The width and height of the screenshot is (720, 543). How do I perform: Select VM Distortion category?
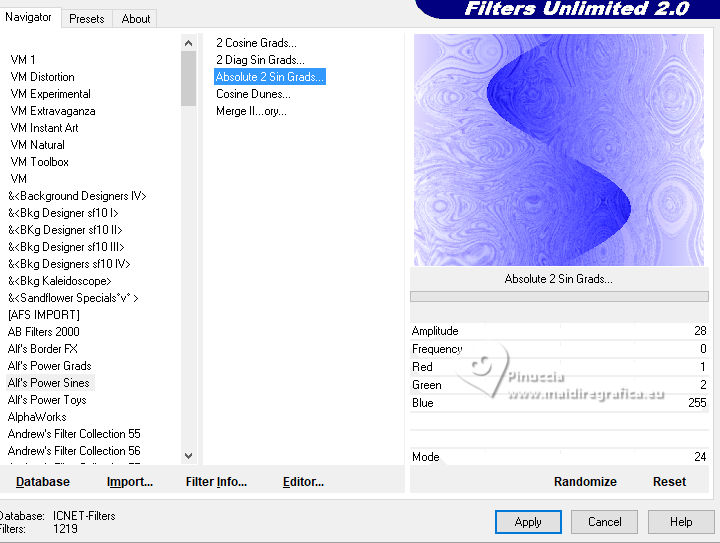tap(42, 77)
